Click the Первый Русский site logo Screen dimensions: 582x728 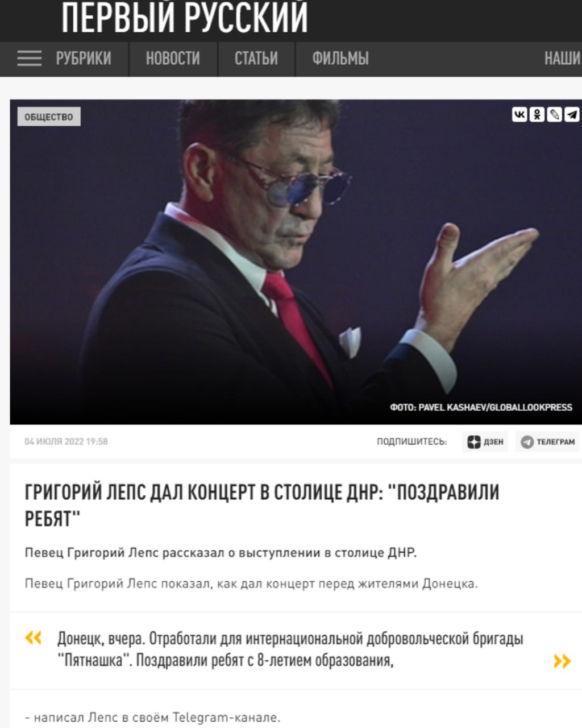pyautogui.click(x=185, y=17)
